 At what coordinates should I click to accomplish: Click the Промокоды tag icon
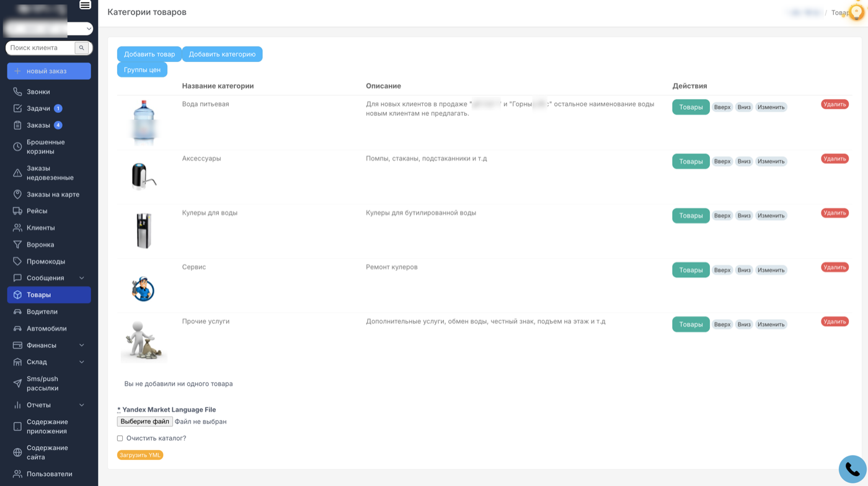pyautogui.click(x=17, y=262)
